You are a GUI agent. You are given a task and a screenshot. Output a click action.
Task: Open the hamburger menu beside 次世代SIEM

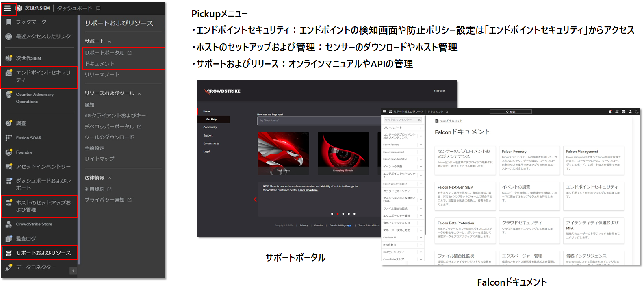pos(7,8)
